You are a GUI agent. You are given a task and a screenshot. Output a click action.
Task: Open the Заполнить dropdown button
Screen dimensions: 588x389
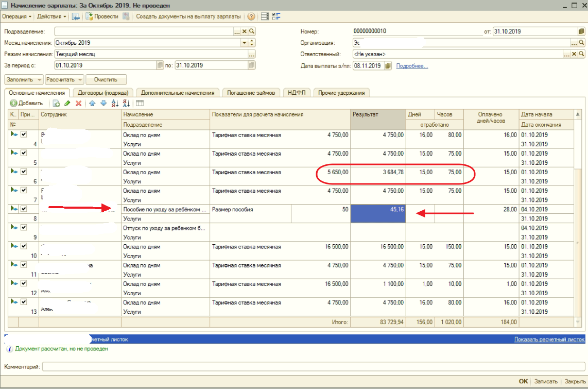(24, 80)
